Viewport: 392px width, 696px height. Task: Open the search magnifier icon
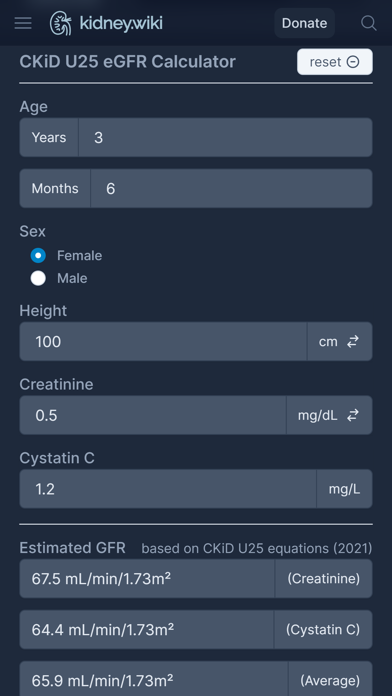[x=368, y=23]
